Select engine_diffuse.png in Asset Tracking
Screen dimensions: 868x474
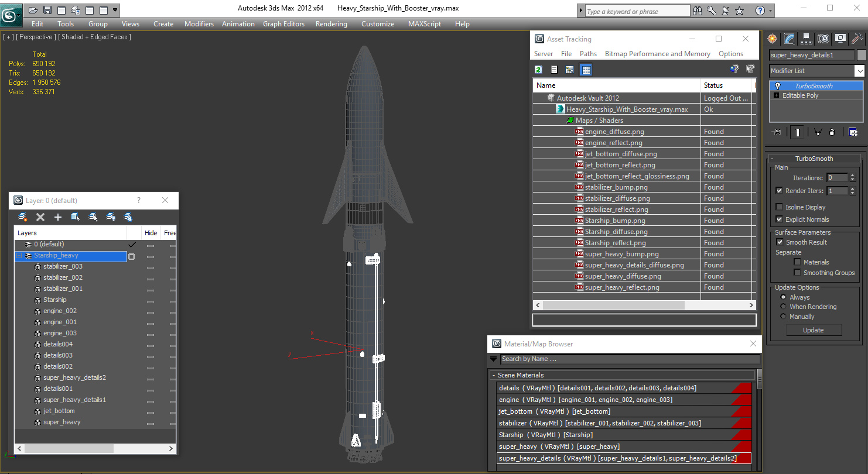click(x=614, y=132)
